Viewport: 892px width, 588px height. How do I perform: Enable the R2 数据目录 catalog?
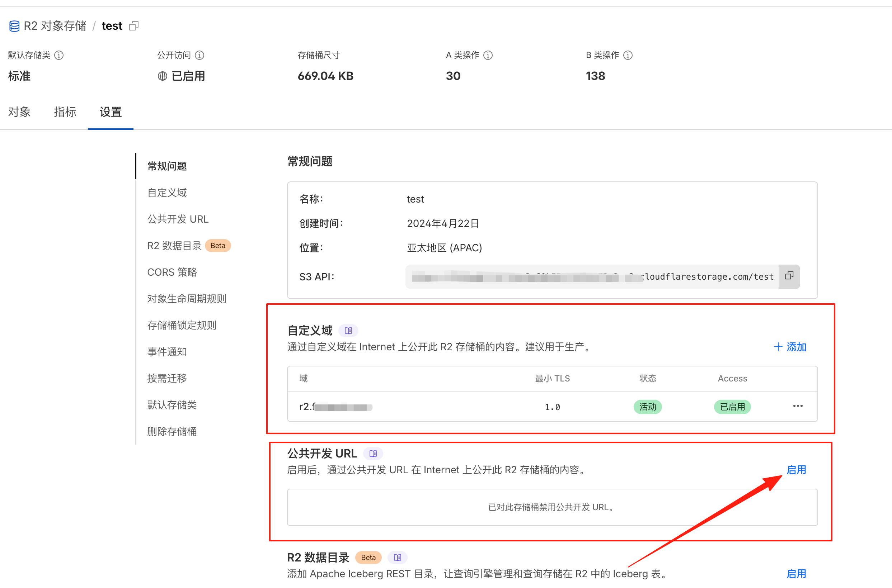click(796, 573)
